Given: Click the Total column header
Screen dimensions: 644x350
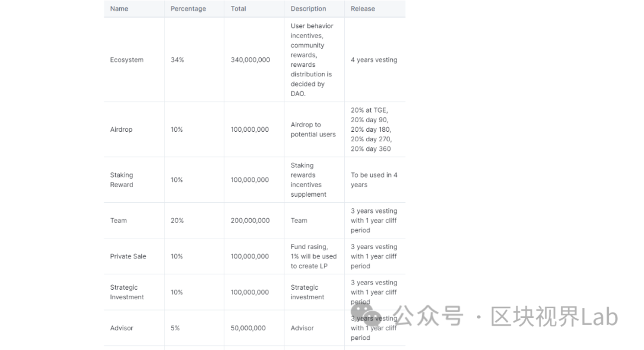Looking at the screenshot, I should (x=238, y=8).
